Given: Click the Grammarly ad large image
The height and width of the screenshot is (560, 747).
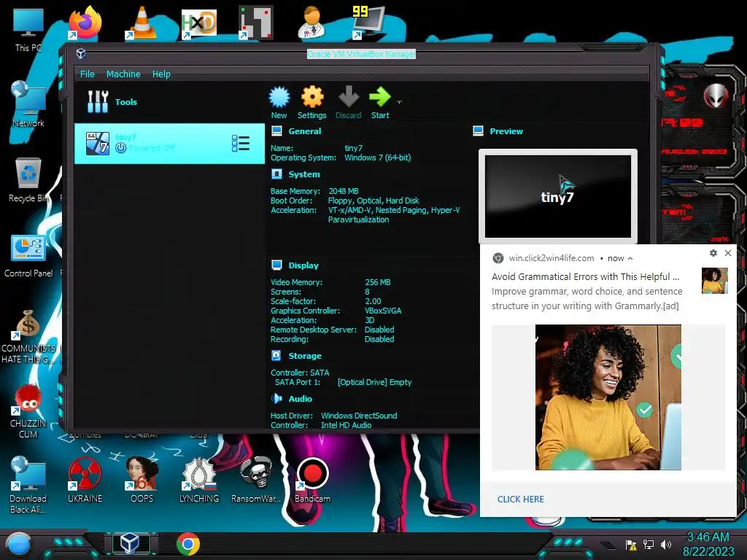Looking at the screenshot, I should coord(608,397).
